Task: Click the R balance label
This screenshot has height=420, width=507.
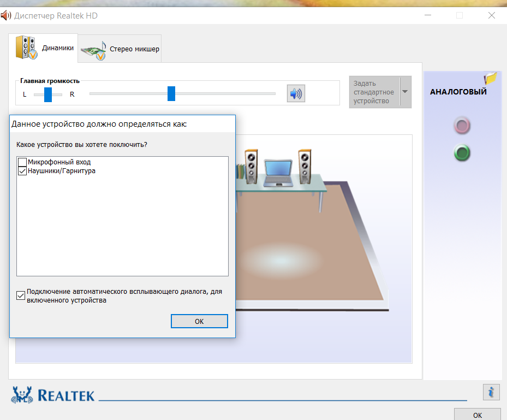Action: (72, 94)
